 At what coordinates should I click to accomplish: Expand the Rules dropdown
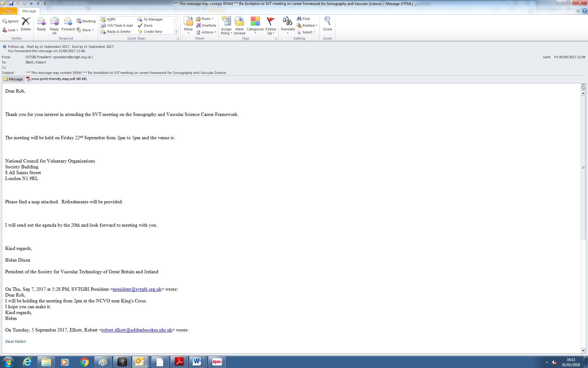pos(205,19)
